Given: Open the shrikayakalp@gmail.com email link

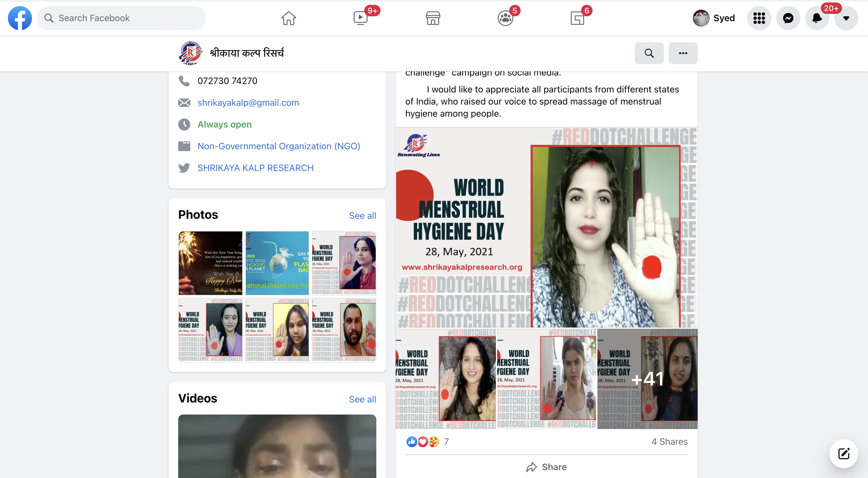Looking at the screenshot, I should click(248, 103).
